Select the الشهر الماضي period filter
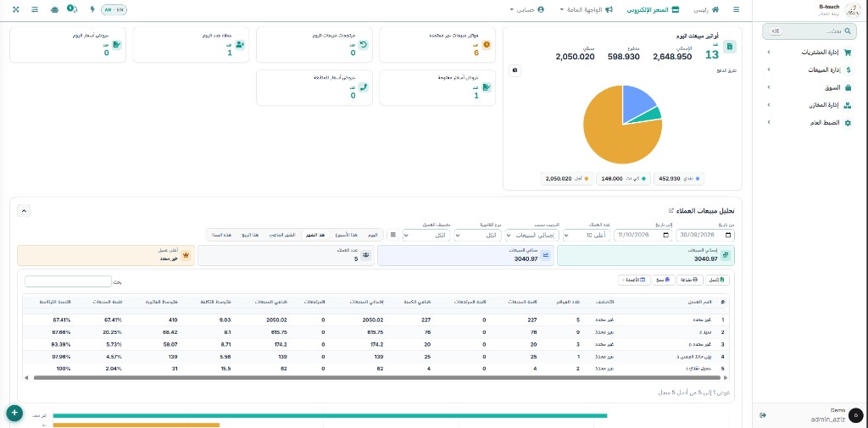This screenshot has width=868, height=428. pos(282,235)
